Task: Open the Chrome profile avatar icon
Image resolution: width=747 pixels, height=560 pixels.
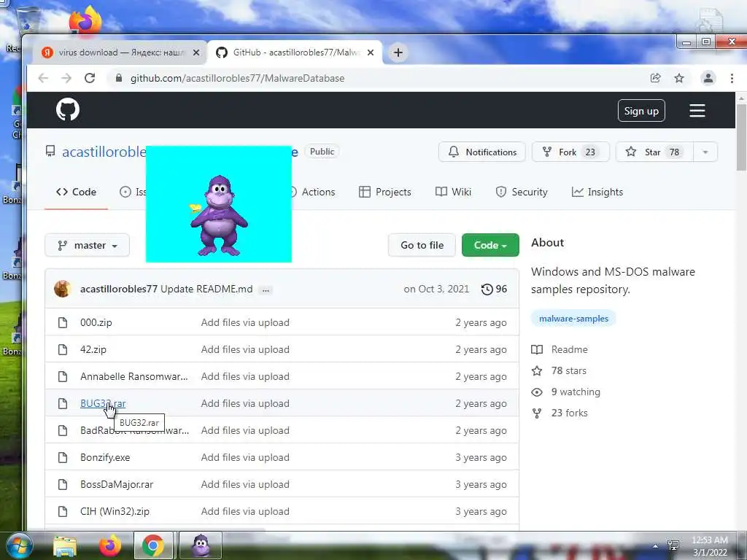Action: [708, 78]
